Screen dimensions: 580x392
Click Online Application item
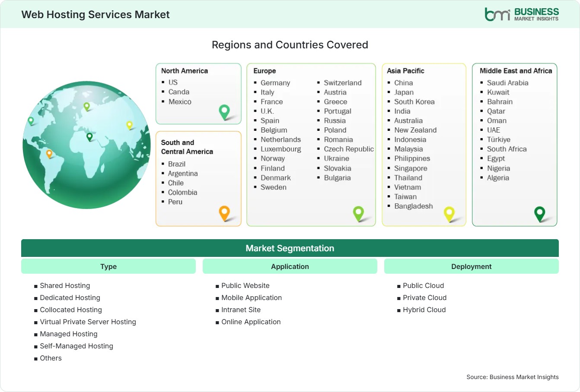tap(251, 322)
